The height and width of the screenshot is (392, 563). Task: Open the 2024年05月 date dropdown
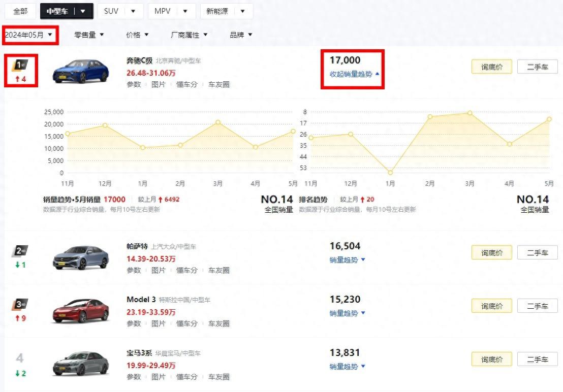click(29, 35)
